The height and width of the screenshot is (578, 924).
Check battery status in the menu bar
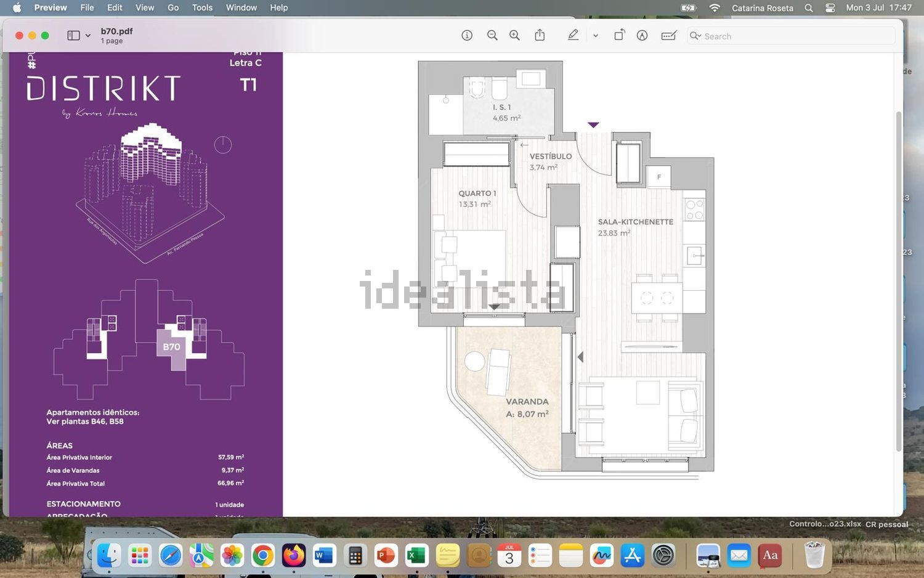coord(688,8)
